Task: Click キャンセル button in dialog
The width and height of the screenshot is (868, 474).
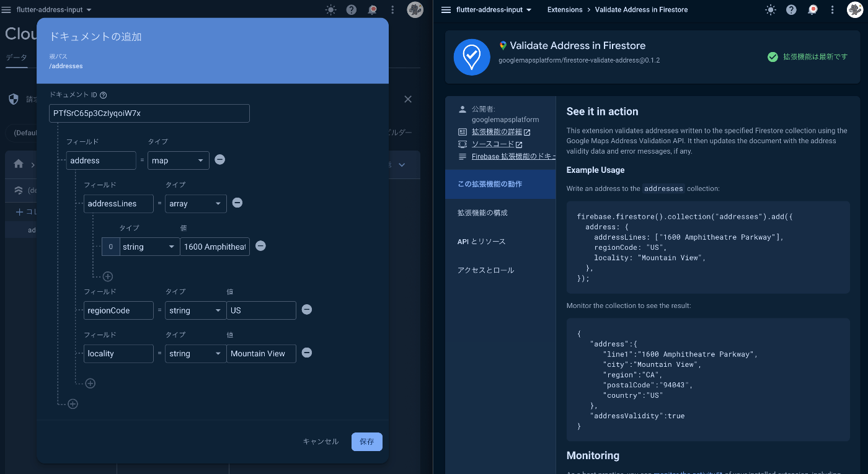Action: 321,442
